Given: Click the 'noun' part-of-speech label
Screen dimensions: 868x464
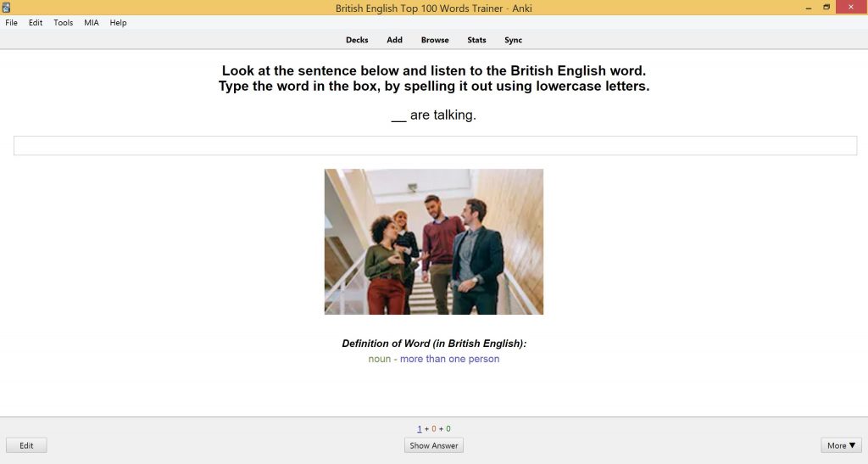Looking at the screenshot, I should (380, 359).
